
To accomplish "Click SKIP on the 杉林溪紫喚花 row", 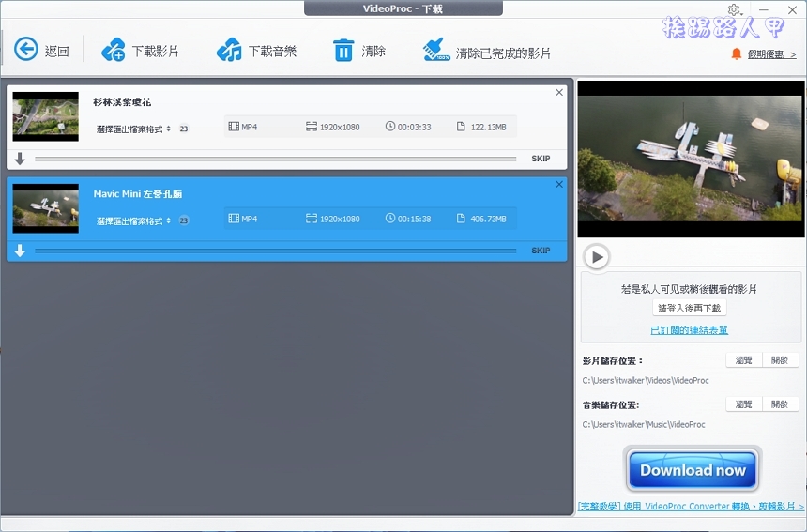I will (541, 159).
